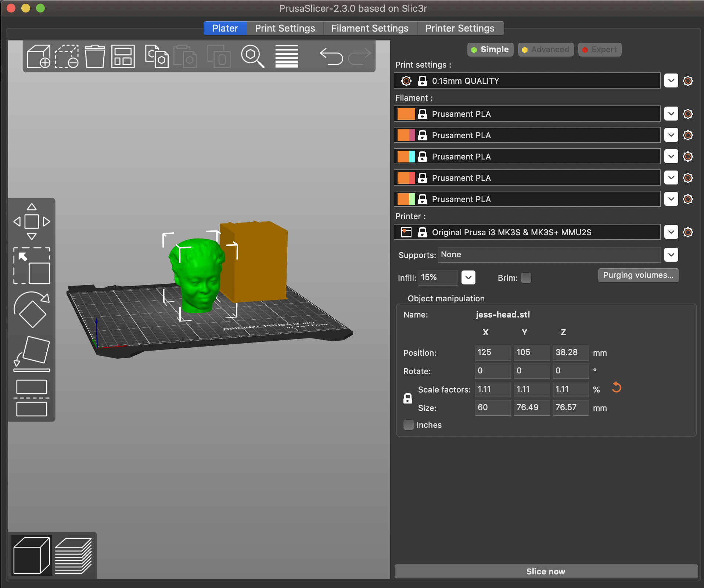
Task: Click the Search magnifier icon
Action: [x=252, y=56]
